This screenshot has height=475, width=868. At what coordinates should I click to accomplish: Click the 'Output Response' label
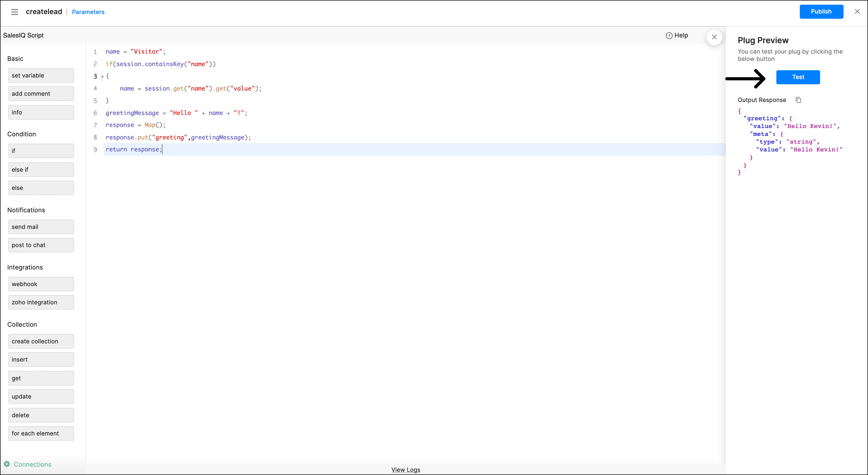click(762, 100)
